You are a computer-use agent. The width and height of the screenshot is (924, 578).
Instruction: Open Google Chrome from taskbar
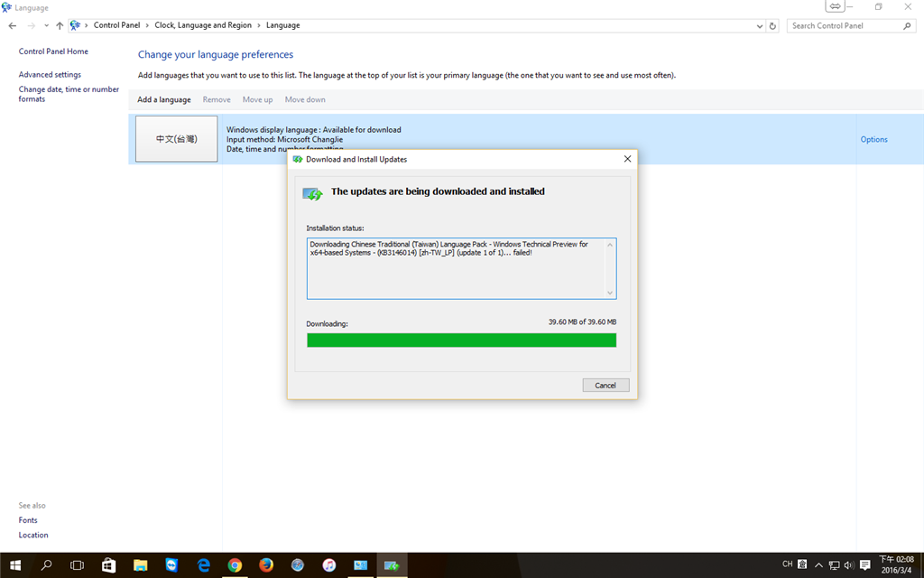pyautogui.click(x=235, y=565)
